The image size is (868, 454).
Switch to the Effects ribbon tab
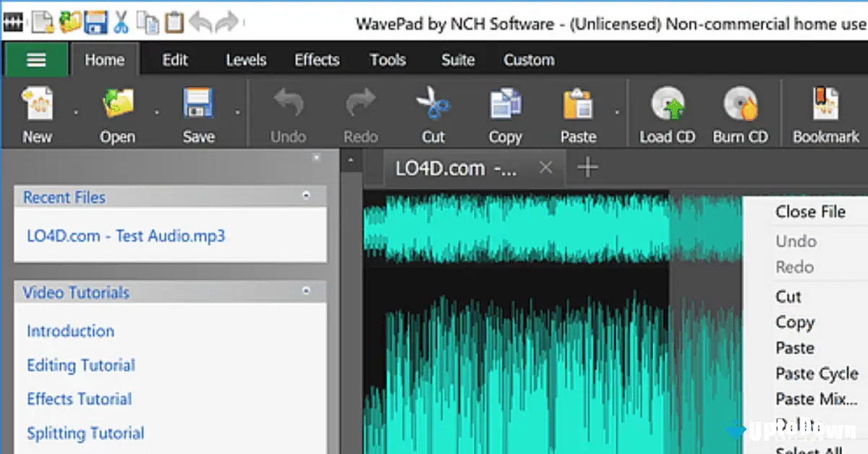pyautogui.click(x=316, y=60)
